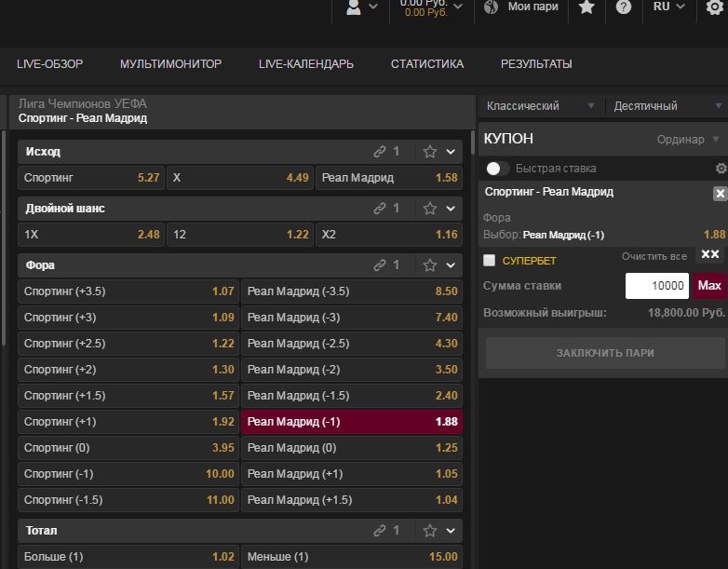Expand the user profile dropdown arrow

point(372,6)
